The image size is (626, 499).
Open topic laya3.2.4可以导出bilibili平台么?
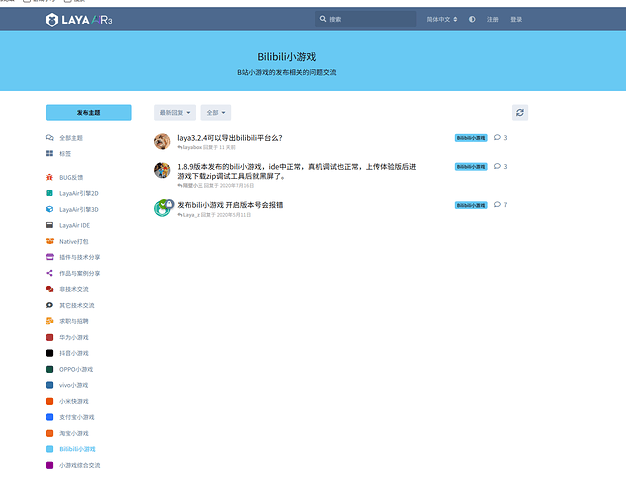click(x=230, y=138)
